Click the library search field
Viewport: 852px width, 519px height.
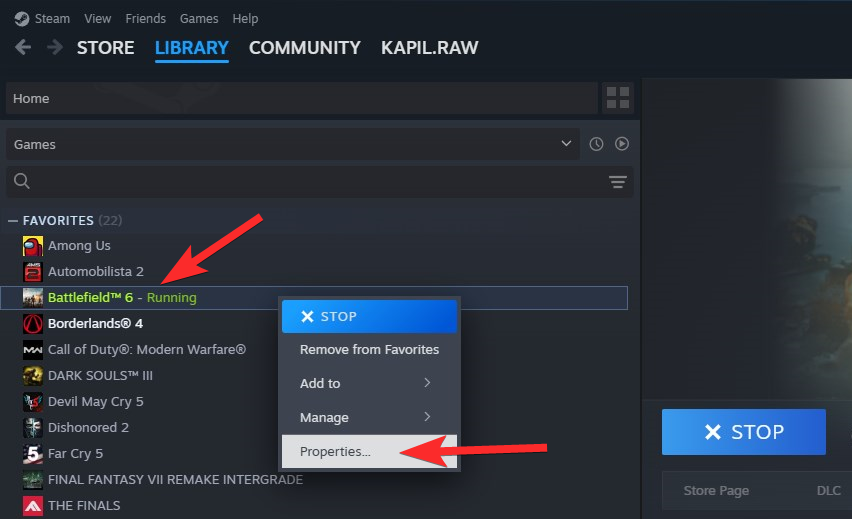point(310,182)
